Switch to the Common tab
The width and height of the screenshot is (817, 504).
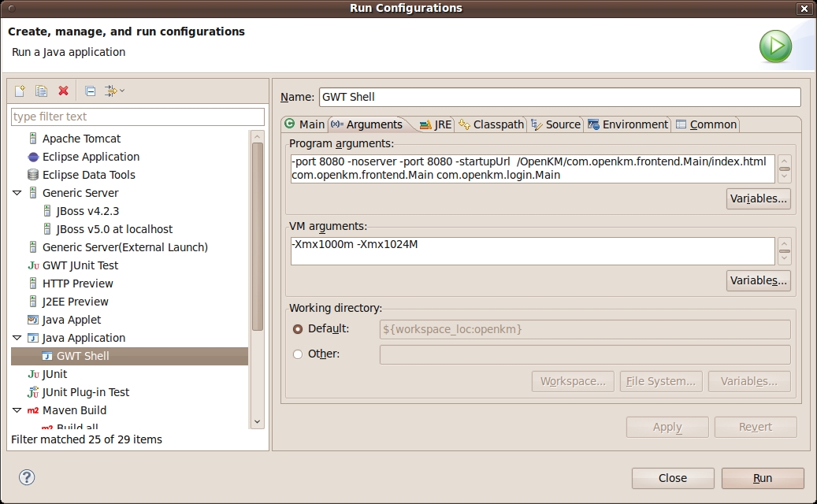(706, 124)
